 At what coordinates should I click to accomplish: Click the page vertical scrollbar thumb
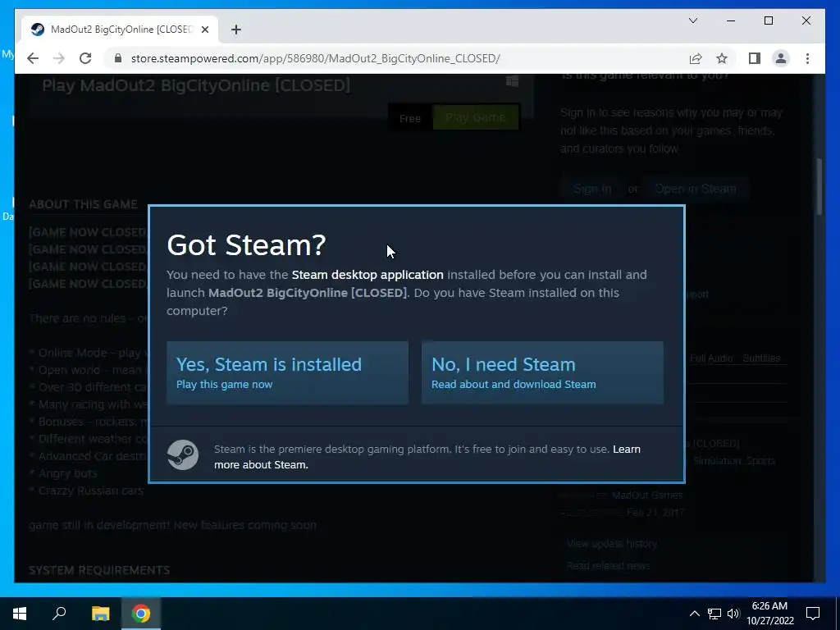point(819,186)
